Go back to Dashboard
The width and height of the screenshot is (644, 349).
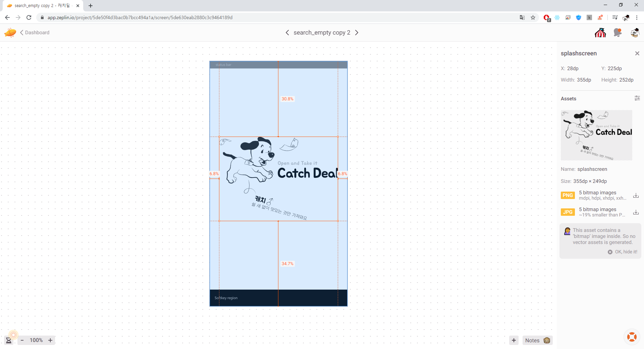pyautogui.click(x=35, y=33)
